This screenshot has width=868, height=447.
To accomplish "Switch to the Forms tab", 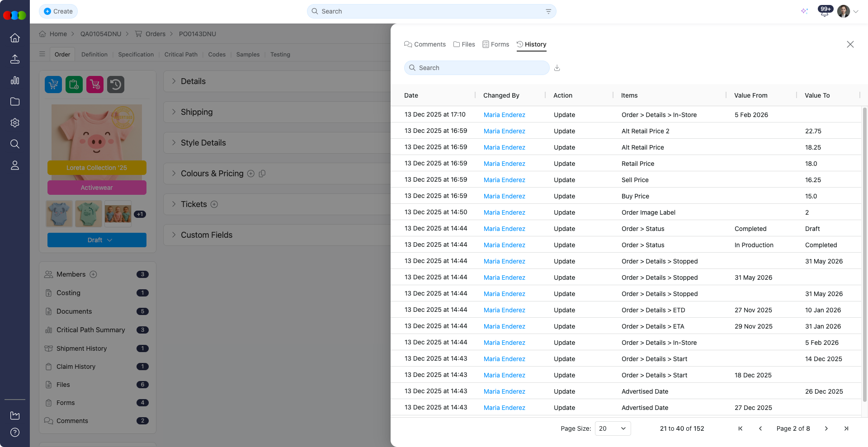I will click(x=496, y=44).
